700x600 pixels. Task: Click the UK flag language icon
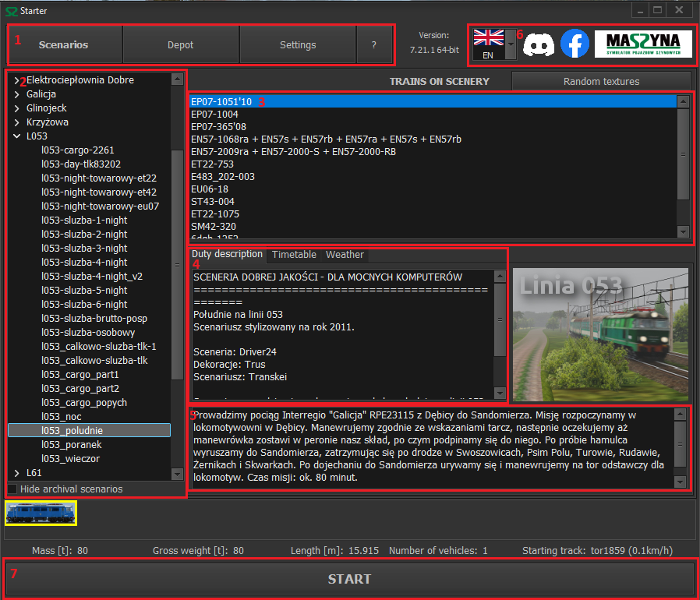(489, 39)
